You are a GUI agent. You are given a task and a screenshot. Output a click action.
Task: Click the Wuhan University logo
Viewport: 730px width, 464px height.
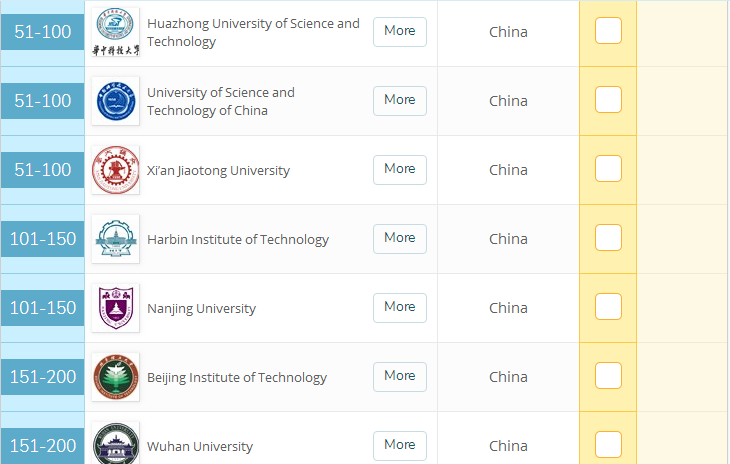tap(115, 445)
